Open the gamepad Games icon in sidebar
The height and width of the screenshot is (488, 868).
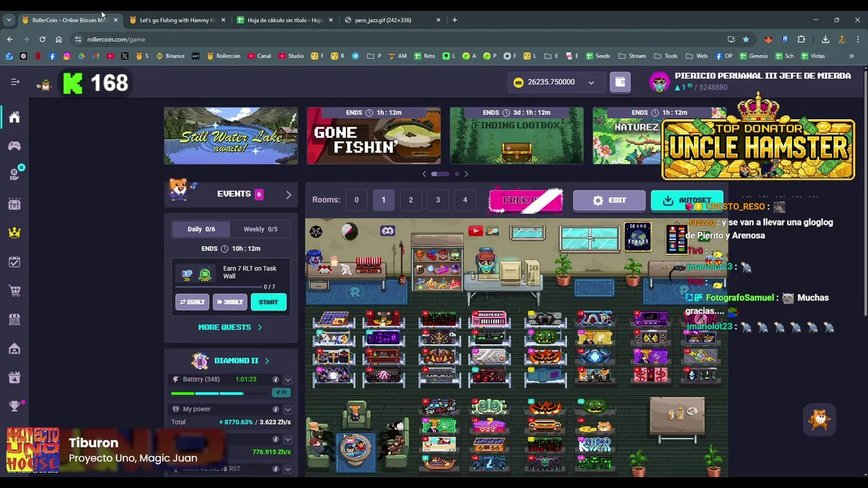14,146
